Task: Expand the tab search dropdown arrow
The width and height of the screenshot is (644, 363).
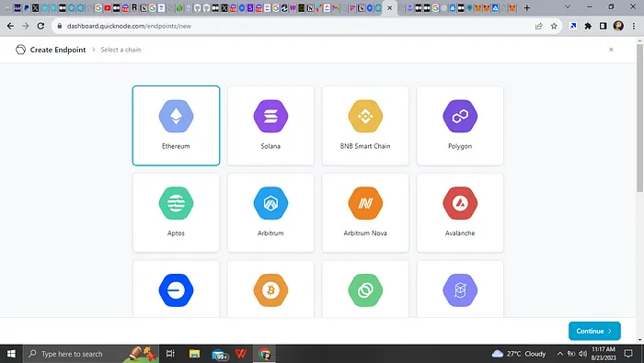Action: click(x=568, y=7)
